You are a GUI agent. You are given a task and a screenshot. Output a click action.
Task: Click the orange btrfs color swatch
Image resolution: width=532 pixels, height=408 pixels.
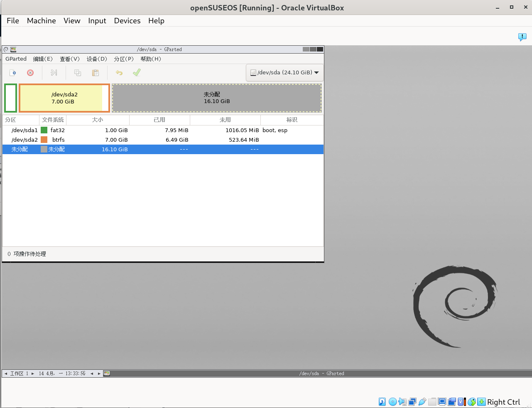tap(44, 140)
